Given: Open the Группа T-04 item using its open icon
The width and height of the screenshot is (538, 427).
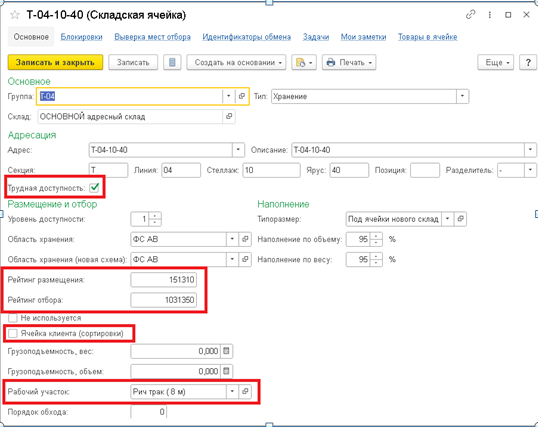Looking at the screenshot, I should pyautogui.click(x=242, y=96).
